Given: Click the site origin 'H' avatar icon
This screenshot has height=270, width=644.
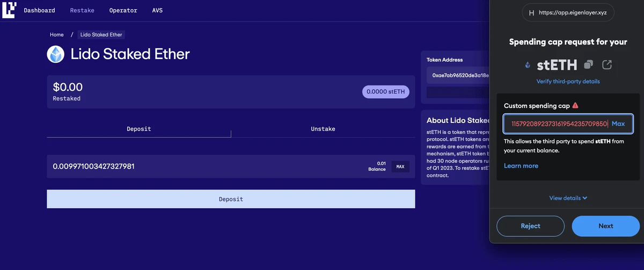Looking at the screenshot, I should [x=531, y=12].
